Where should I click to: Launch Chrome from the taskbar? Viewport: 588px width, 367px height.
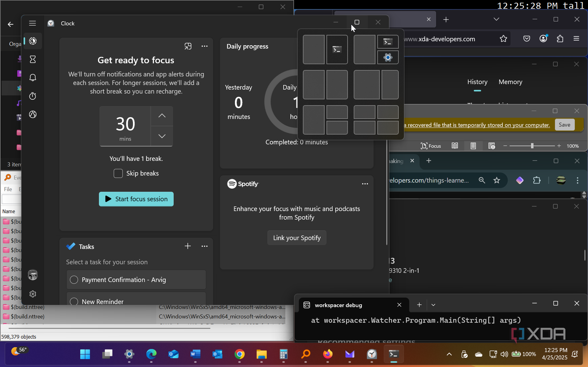click(239, 354)
